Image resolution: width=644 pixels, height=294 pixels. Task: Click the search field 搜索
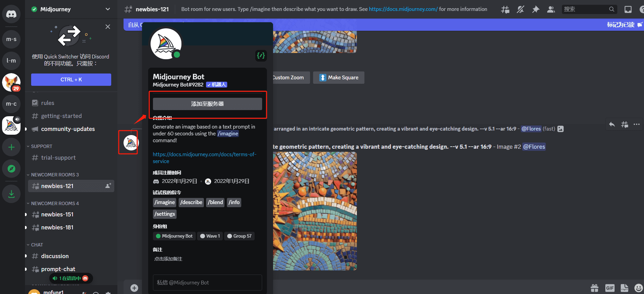point(589,9)
